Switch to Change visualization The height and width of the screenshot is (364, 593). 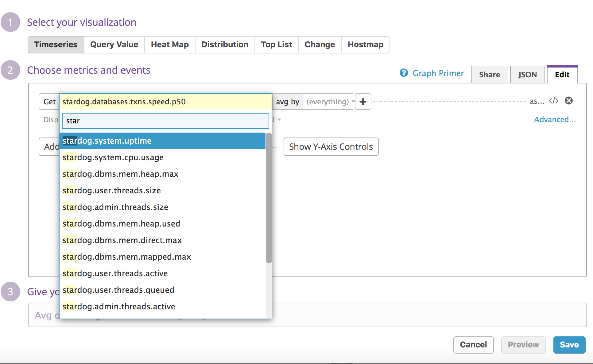pos(320,45)
